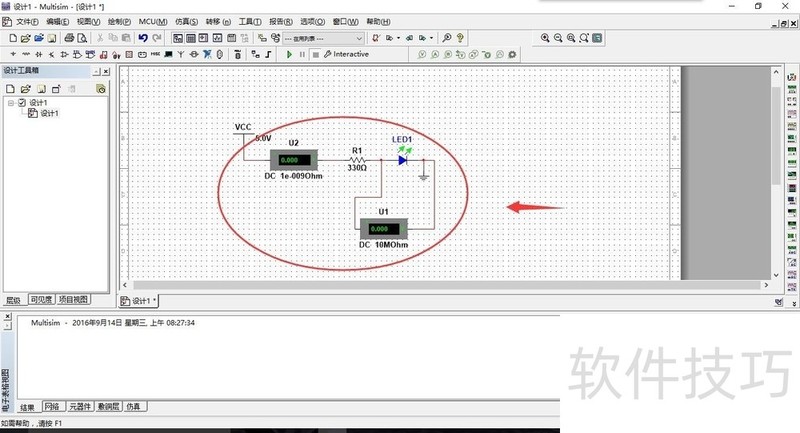This screenshot has height=433, width=800.
Task: Zoom to area icon
Action: [x=571, y=38]
